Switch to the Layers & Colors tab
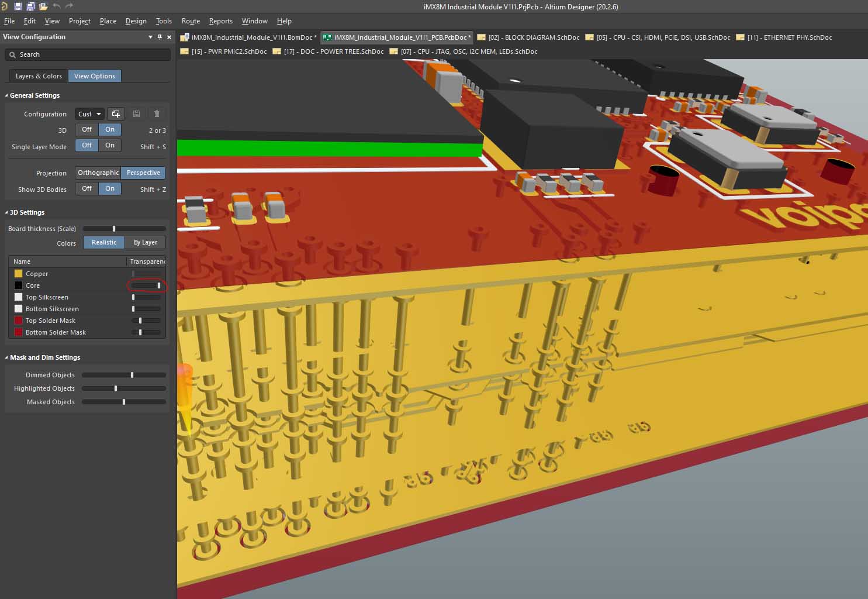868x599 pixels. [39, 76]
